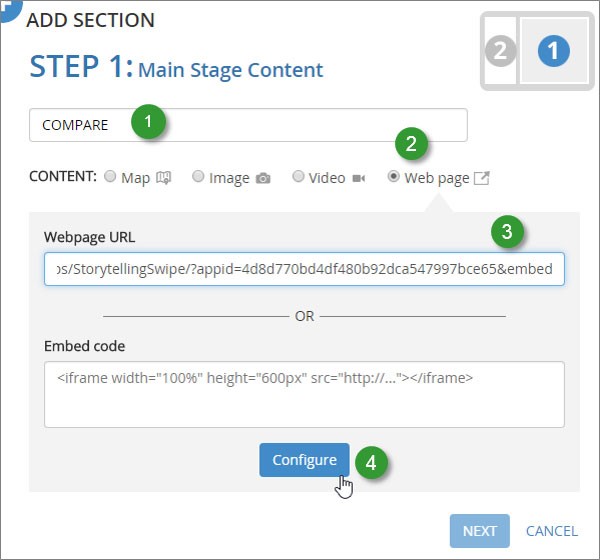Click the map icon beside Map option
Viewport: 600px width, 560px height.
(164, 178)
